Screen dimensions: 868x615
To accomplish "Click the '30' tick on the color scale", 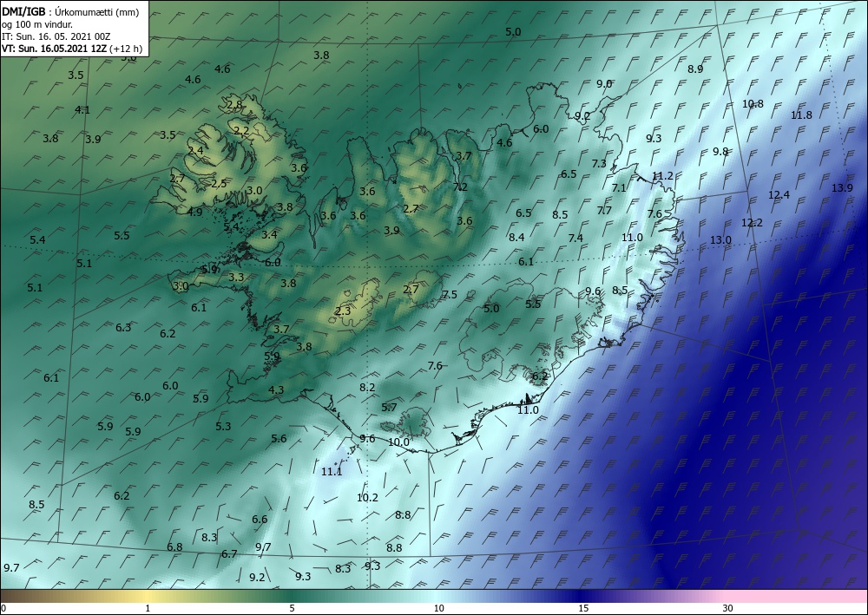I will click(x=728, y=609).
